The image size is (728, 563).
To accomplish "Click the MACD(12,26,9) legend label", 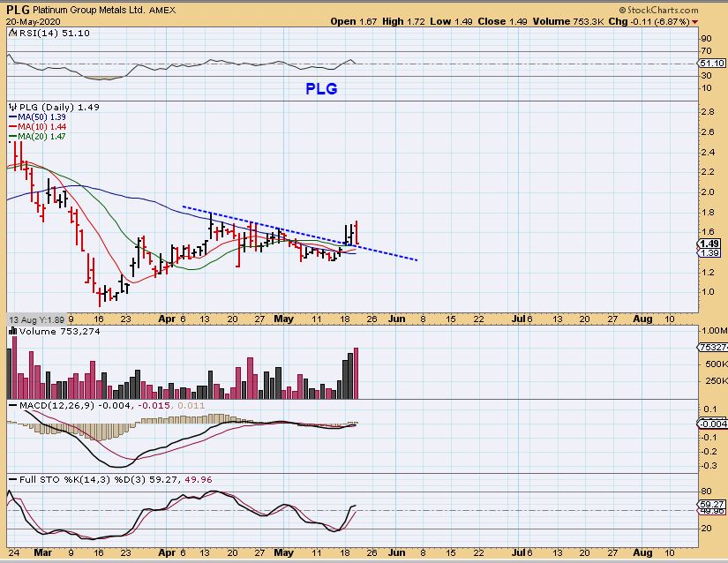I will coord(56,406).
